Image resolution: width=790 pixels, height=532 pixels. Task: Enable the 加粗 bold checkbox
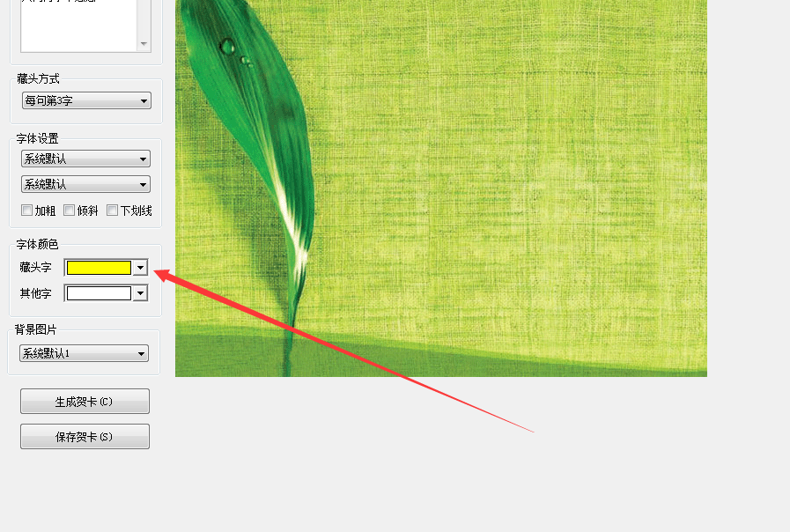point(26,211)
